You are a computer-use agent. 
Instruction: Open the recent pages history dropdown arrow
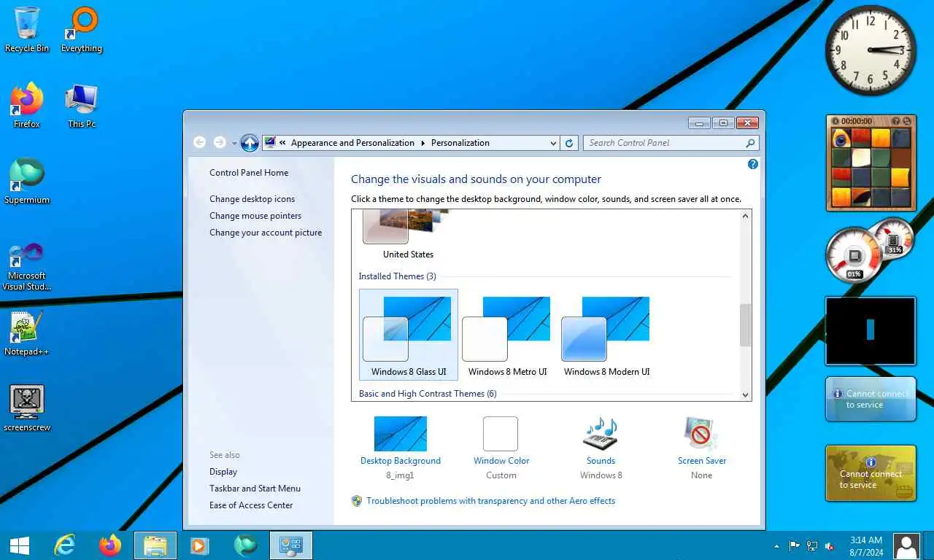pos(234,144)
